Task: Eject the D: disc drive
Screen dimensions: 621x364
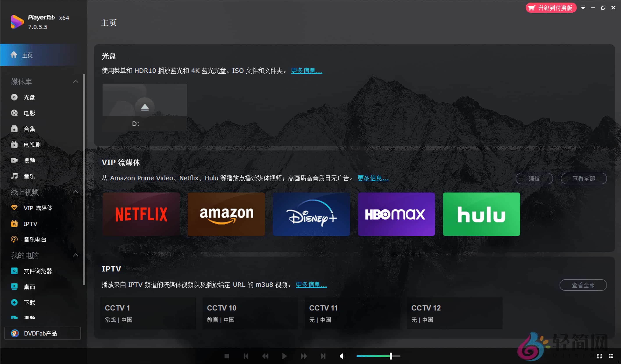Action: pos(145,107)
